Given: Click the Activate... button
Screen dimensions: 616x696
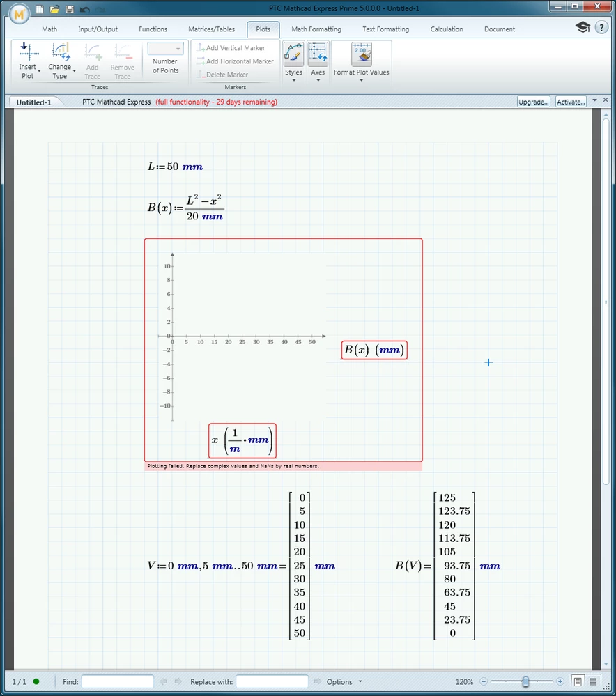Looking at the screenshot, I should click(571, 102).
